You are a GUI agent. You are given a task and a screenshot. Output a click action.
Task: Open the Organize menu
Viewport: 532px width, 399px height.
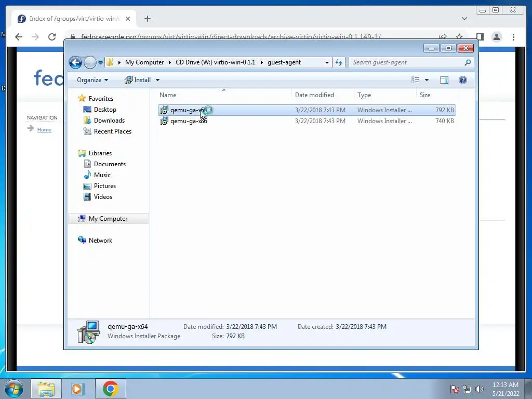(92, 80)
